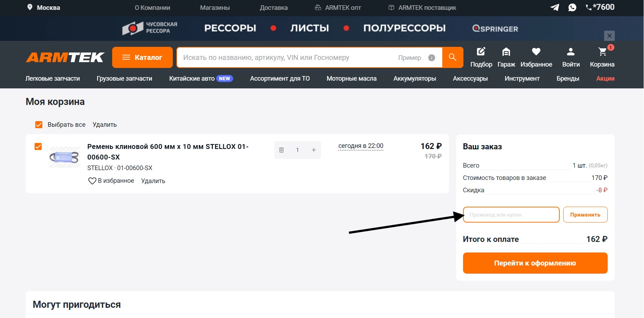The height and width of the screenshot is (318, 644).
Task: Click the search example info icon
Action: pyautogui.click(x=431, y=58)
